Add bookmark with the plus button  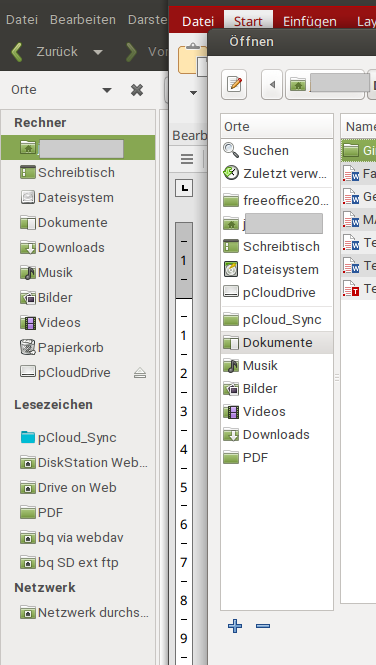click(235, 626)
